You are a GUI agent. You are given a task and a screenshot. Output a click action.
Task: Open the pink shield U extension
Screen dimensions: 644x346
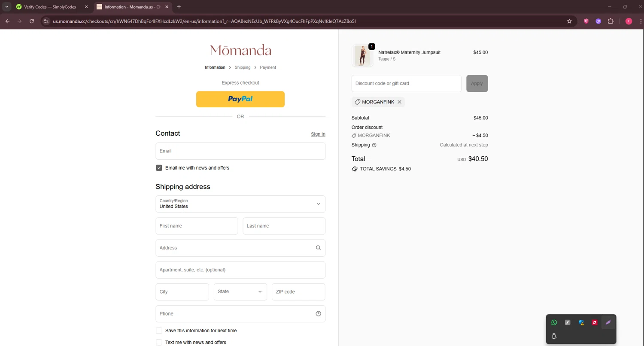pyautogui.click(x=586, y=21)
